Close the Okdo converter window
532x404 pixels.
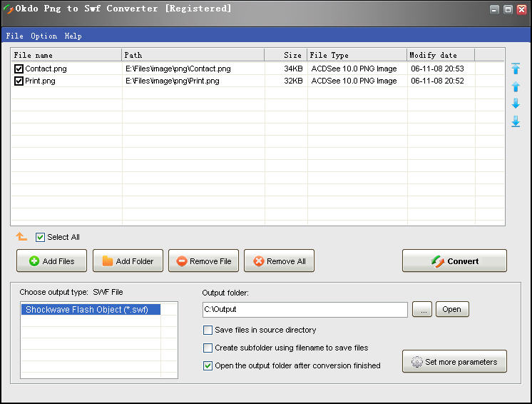pyautogui.click(x=521, y=9)
